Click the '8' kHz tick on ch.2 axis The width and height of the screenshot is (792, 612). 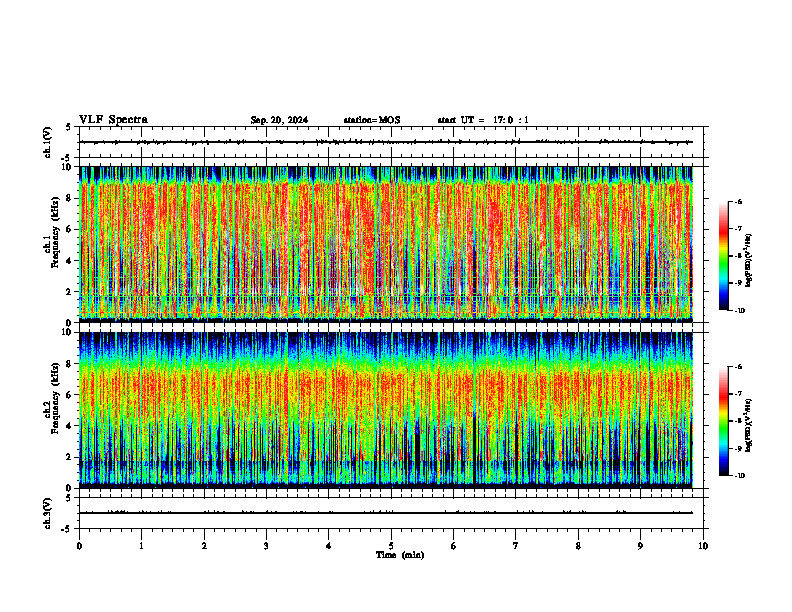click(69, 363)
